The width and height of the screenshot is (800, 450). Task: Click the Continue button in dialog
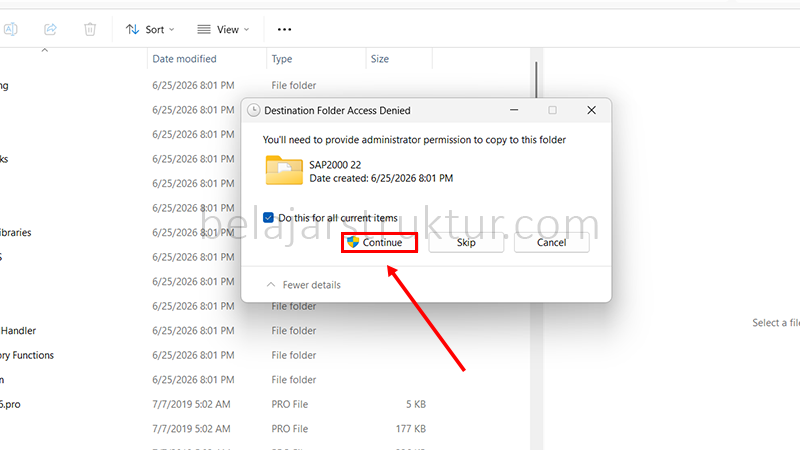(x=379, y=242)
